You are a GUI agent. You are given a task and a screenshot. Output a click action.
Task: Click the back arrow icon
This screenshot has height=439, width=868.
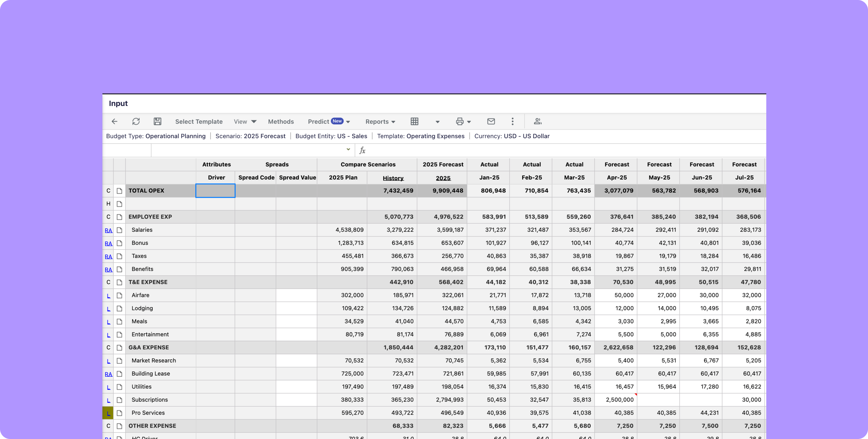tap(115, 121)
